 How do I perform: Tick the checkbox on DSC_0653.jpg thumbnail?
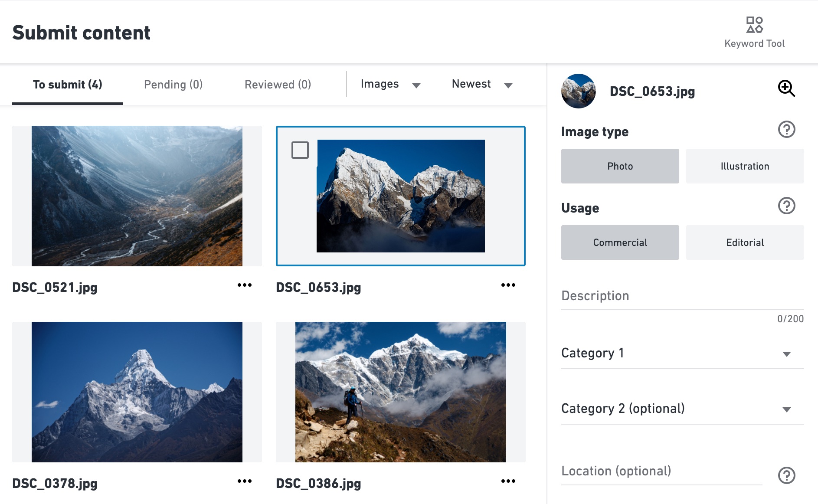pos(300,150)
